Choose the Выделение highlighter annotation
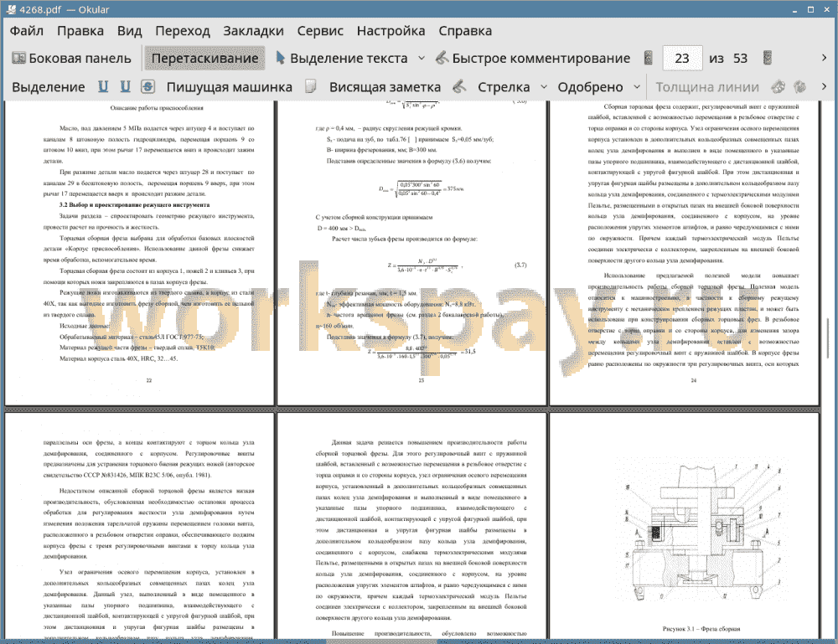The height and width of the screenshot is (644, 838). (x=48, y=87)
